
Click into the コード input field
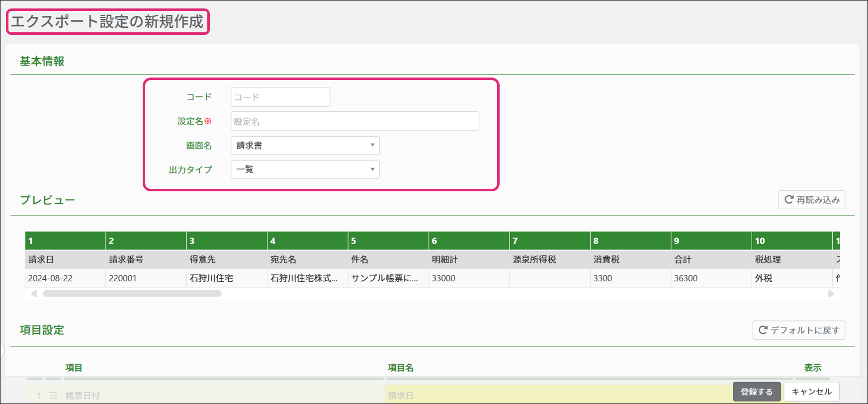(x=280, y=97)
